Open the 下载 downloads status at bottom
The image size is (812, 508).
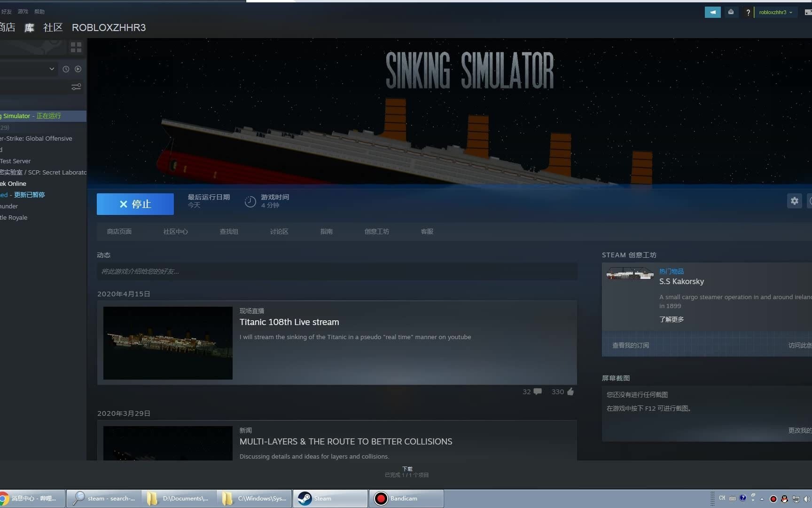tap(407, 472)
